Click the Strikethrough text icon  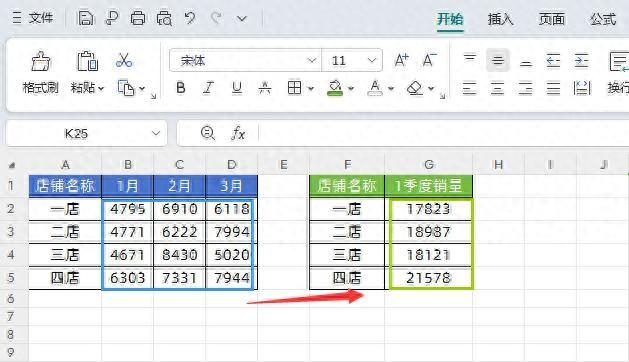[264, 87]
